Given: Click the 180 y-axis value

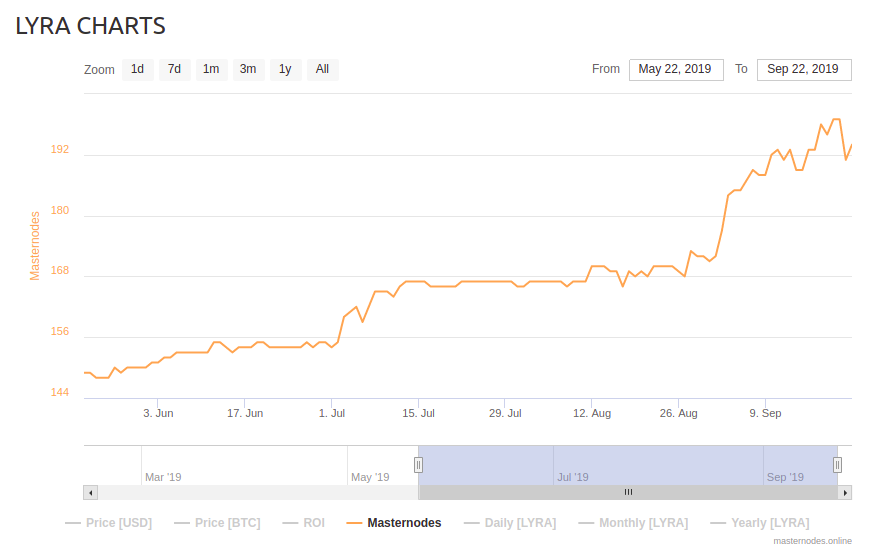Looking at the screenshot, I should (60, 210).
